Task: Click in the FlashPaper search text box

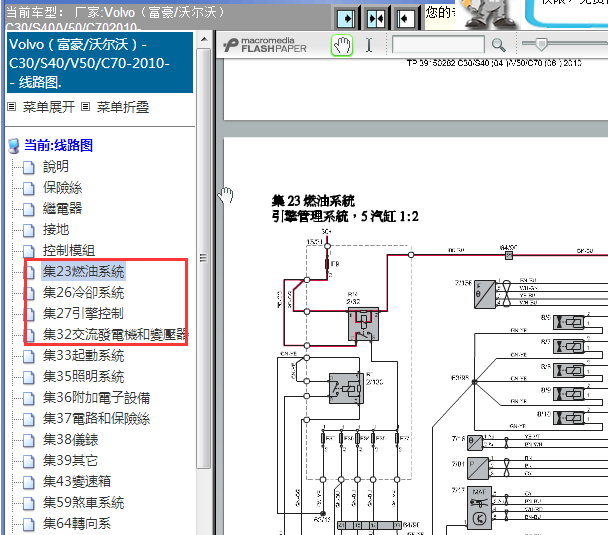Action: (x=438, y=45)
